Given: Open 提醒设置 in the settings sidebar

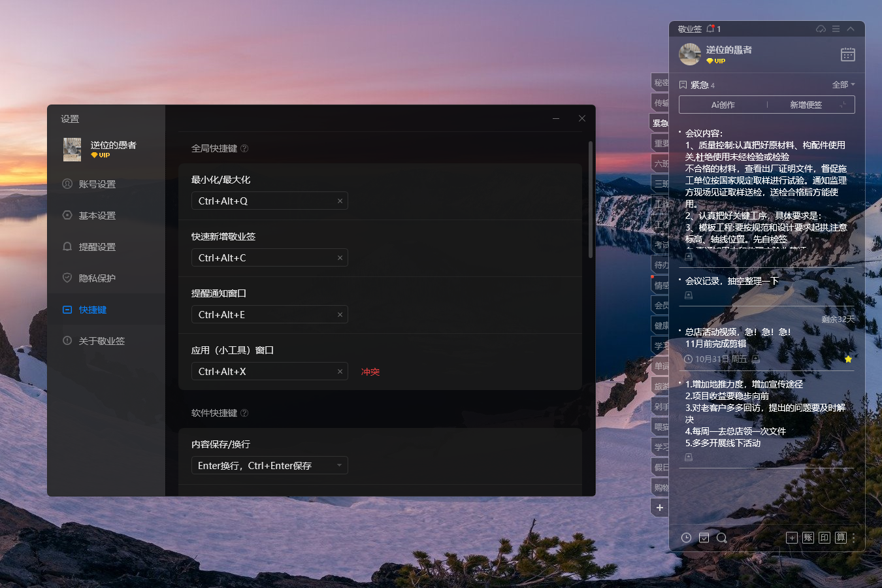Looking at the screenshot, I should [106, 247].
